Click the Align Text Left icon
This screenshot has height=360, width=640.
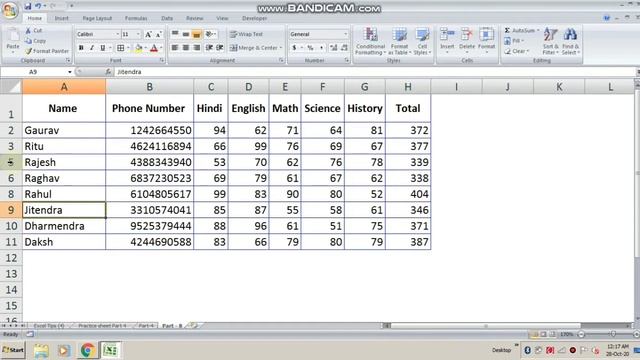pos(175,48)
